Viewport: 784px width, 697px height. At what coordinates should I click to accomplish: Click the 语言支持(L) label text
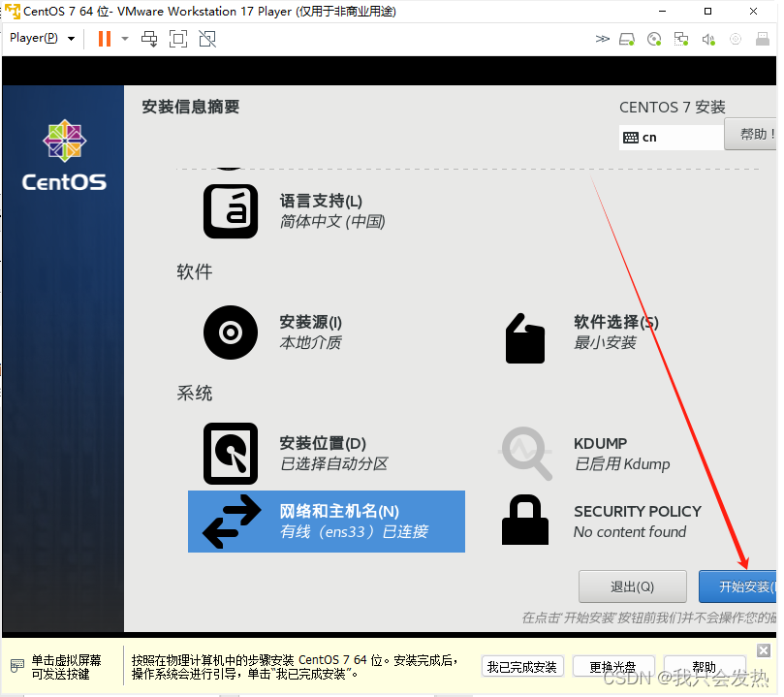tap(321, 201)
